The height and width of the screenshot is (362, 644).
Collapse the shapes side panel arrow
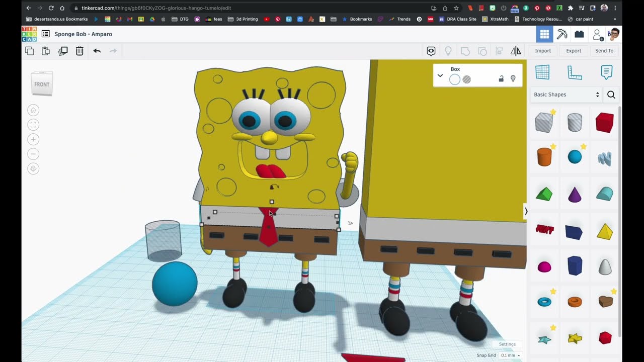click(526, 211)
